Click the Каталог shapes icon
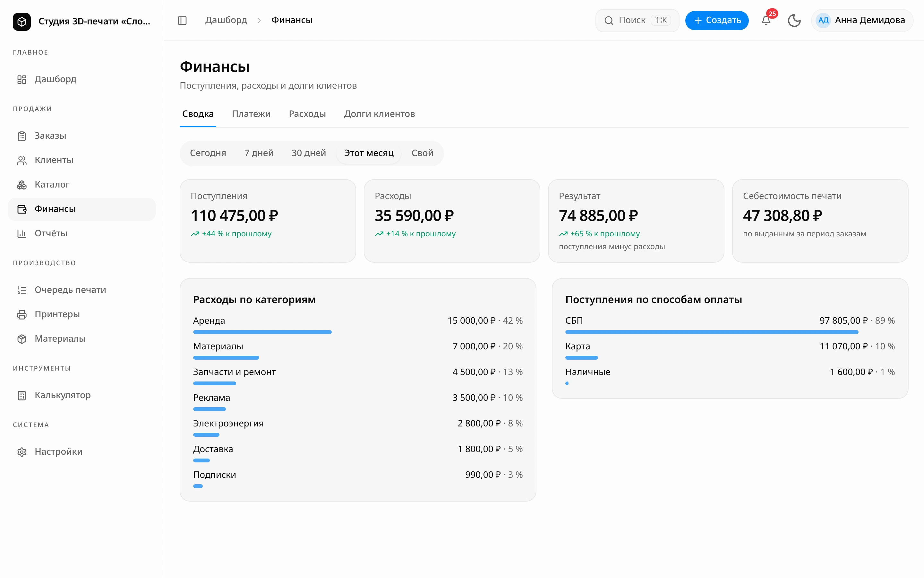 [x=22, y=185]
